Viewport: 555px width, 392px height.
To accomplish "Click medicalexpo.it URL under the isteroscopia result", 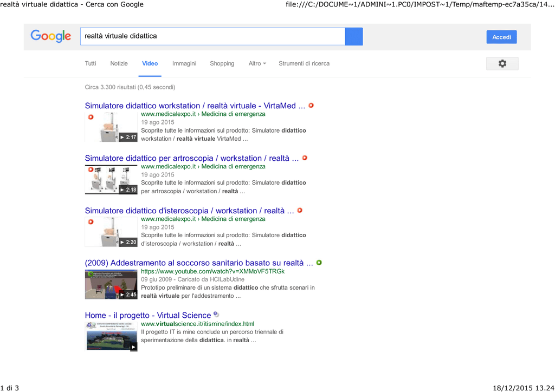I will coord(203,219).
